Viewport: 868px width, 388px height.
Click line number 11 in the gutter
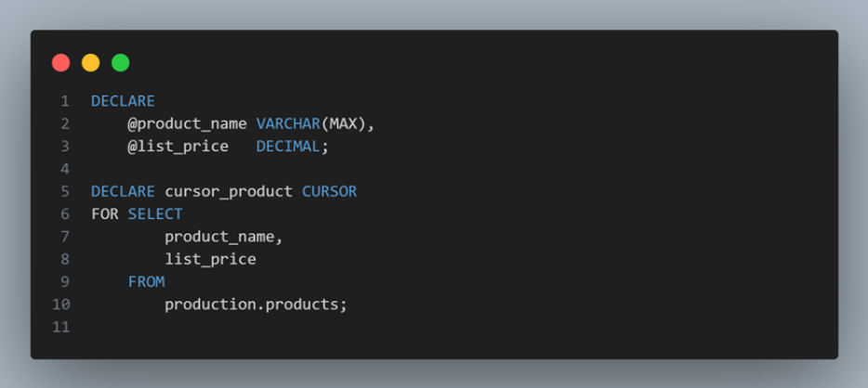(x=61, y=327)
